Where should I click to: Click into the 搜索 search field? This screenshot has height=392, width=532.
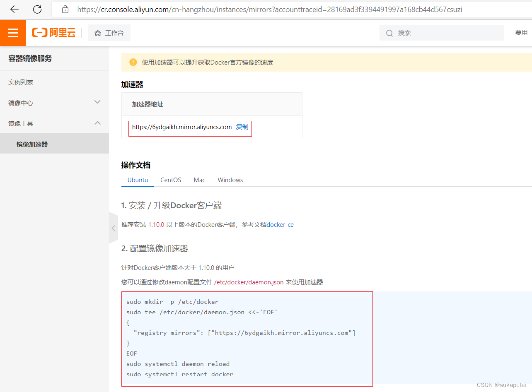(x=441, y=33)
